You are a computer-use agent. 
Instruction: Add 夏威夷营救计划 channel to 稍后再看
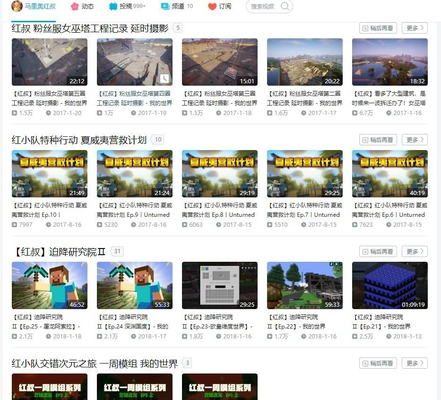point(378,140)
